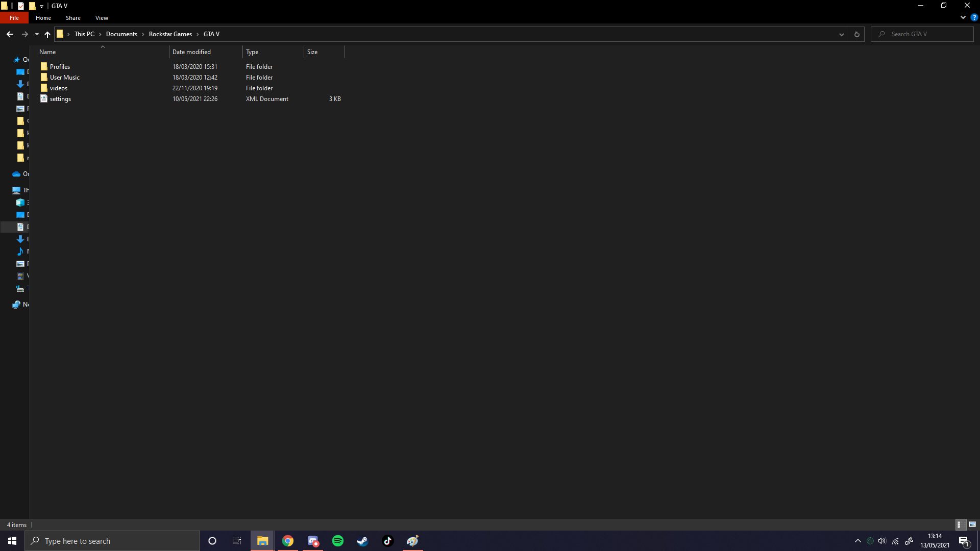Open the Help question mark icon
Screen dimensions: 980x551
[974, 17]
